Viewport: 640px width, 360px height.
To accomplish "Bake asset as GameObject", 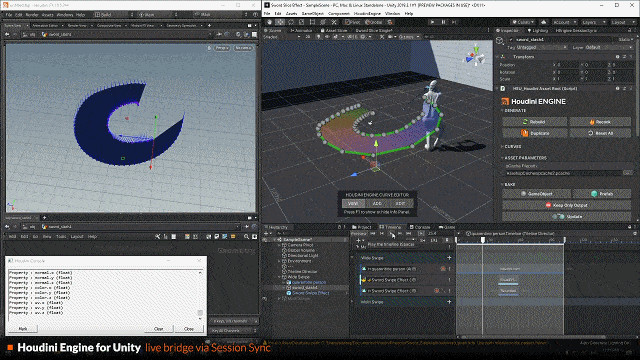I will coord(536,193).
